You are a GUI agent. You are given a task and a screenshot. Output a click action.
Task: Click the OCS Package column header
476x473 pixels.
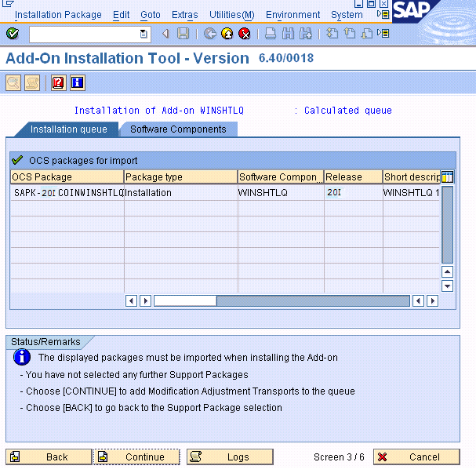(67, 176)
